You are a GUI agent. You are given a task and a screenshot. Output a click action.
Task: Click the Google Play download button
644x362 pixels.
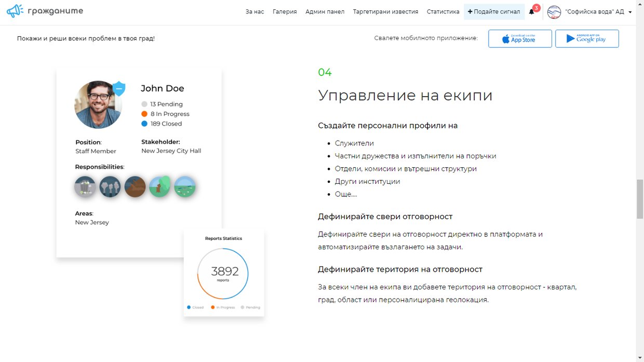(x=587, y=39)
